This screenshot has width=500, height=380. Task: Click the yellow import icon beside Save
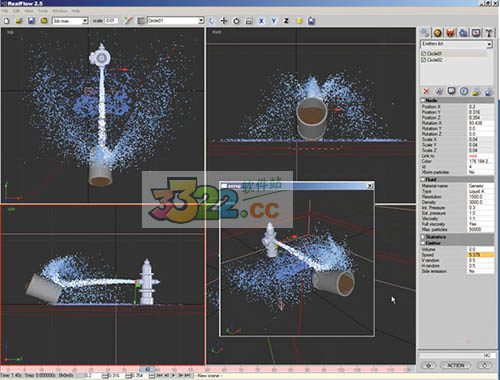click(44, 21)
